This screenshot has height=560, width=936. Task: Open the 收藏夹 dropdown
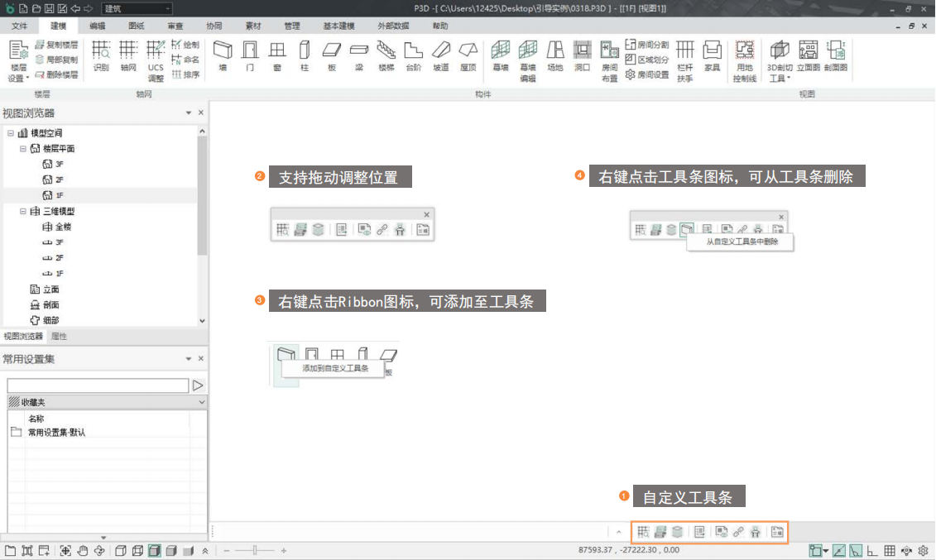coord(202,402)
